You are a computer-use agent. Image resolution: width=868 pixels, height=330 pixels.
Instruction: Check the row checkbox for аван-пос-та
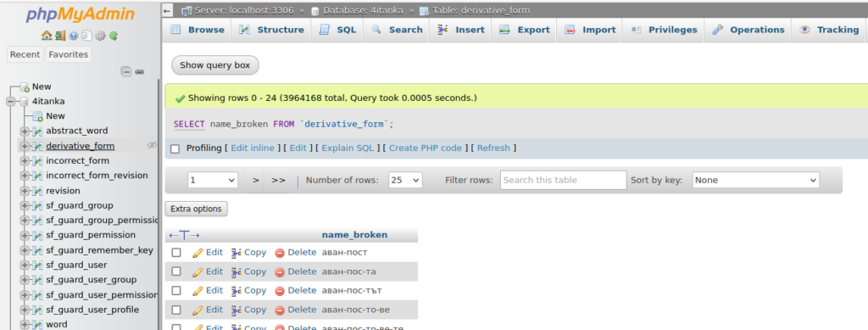coord(176,271)
